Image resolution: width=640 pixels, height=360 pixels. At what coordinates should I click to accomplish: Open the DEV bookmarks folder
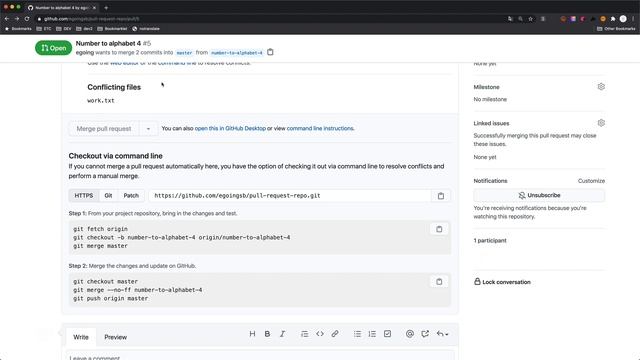point(64,29)
